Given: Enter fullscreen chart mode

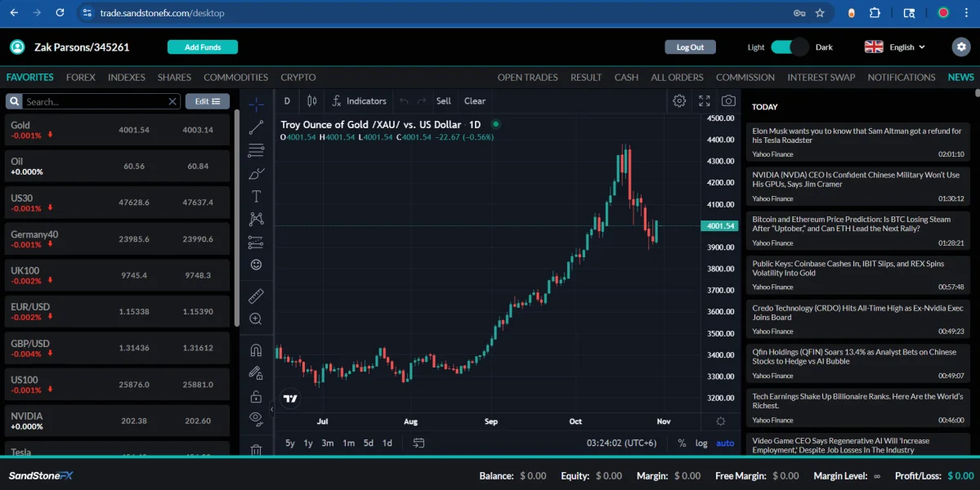Looking at the screenshot, I should point(704,101).
